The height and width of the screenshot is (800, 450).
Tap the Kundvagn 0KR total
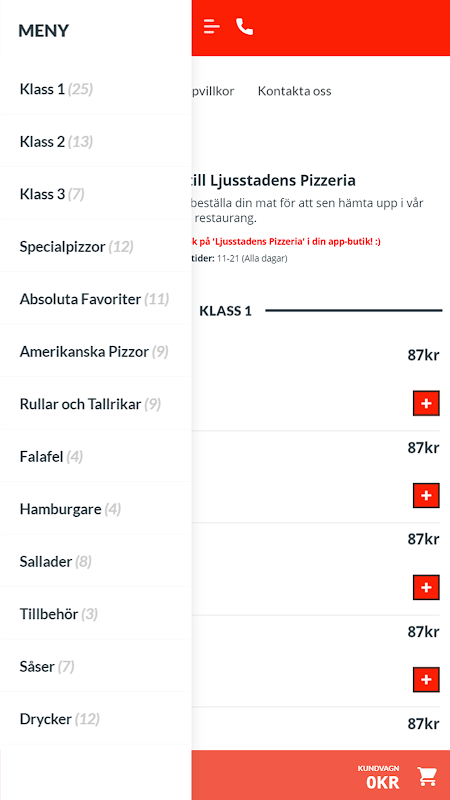pos(379,777)
